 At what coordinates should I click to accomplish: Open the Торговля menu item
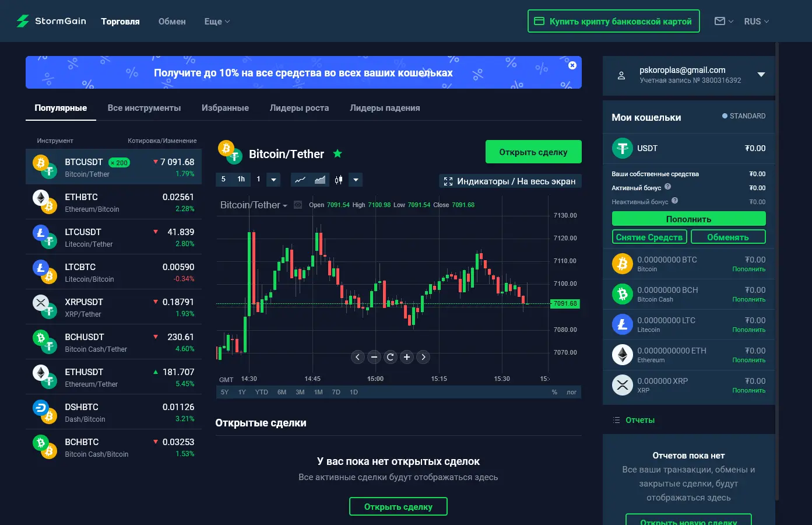click(120, 21)
